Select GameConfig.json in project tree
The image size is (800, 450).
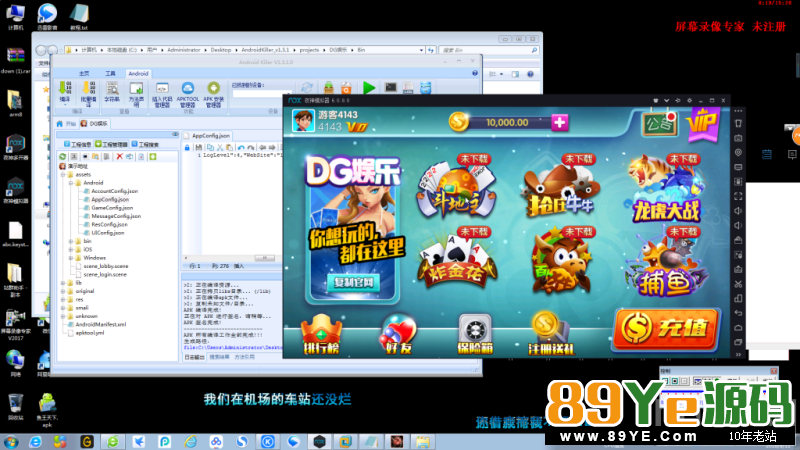(112, 208)
